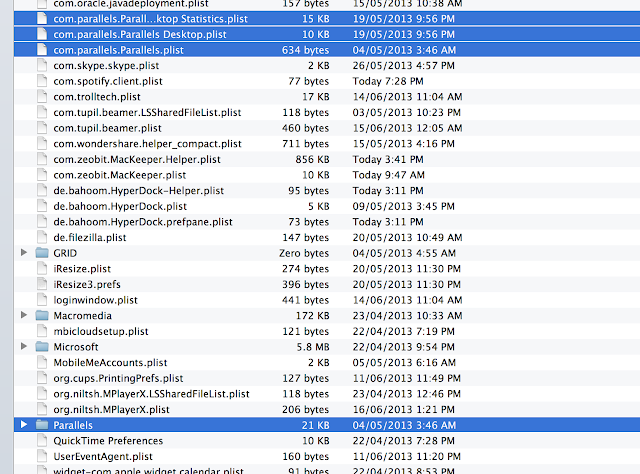This screenshot has height=474, width=640.
Task: Click the Microsoft folder icon
Action: 42,347
